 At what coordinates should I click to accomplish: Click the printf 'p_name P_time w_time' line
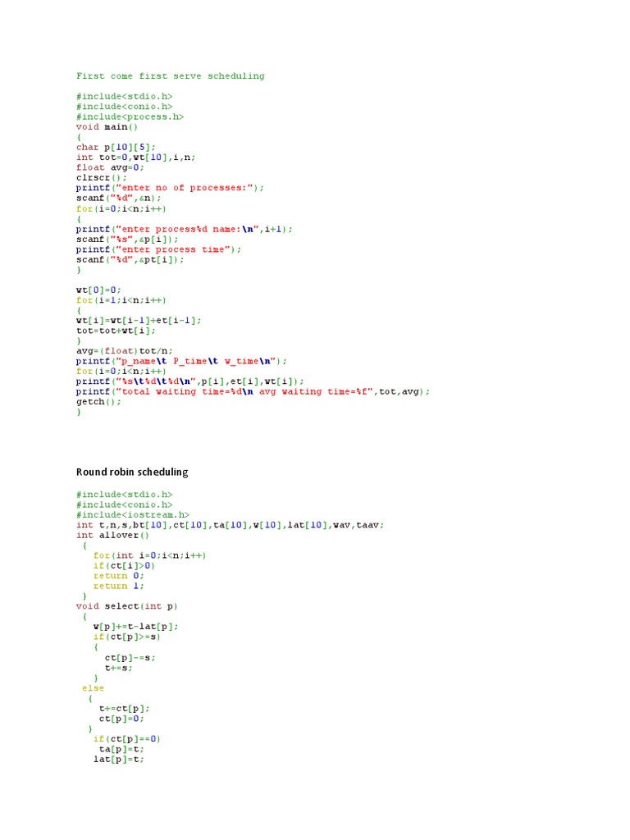181,362
